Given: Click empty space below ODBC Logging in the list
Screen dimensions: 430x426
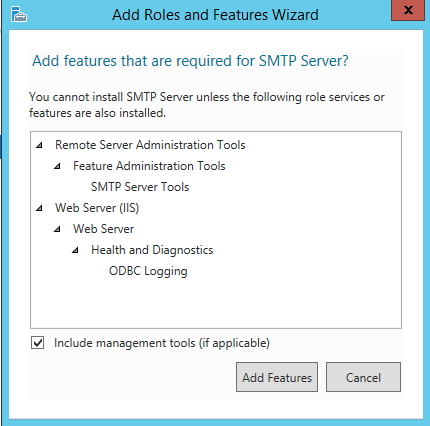Looking at the screenshot, I should [x=216, y=303].
